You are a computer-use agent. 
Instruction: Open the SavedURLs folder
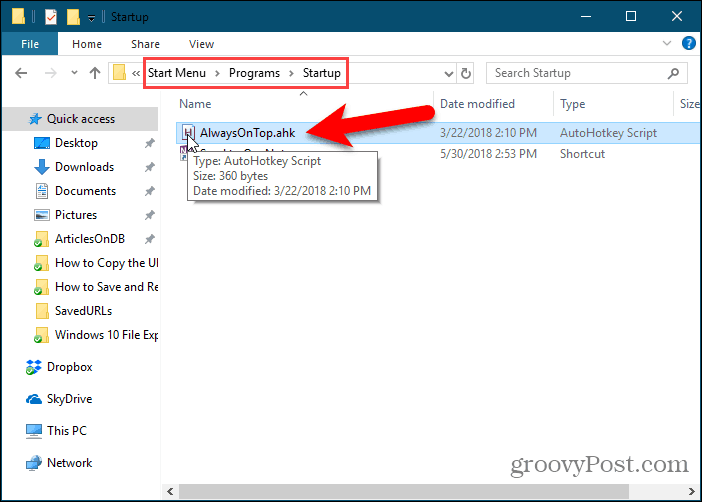(x=83, y=311)
